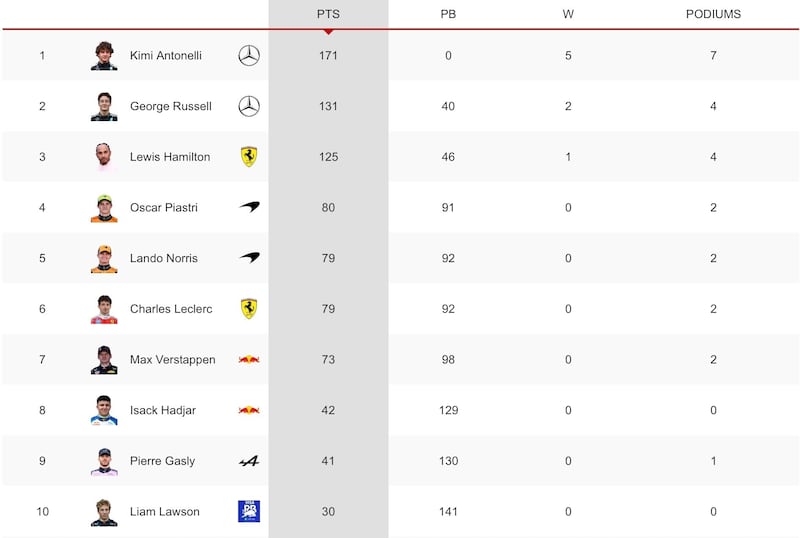The width and height of the screenshot is (800, 538).
Task: Click the Ferrari logo beside Charles Leclerc
Action: tap(249, 309)
